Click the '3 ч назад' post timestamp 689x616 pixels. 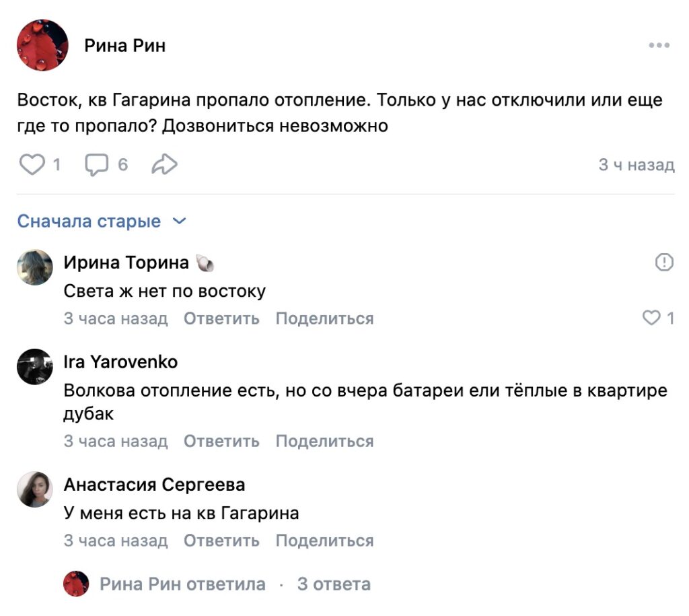point(636,164)
